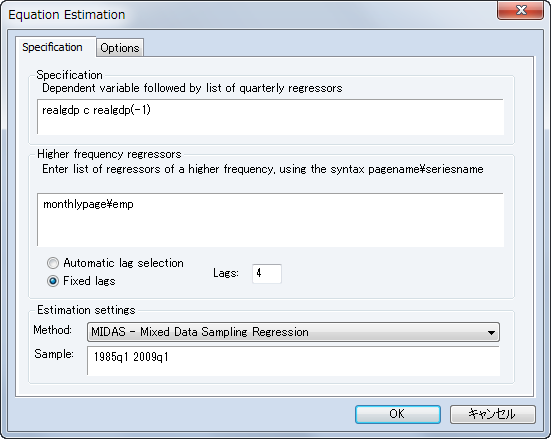This screenshot has width=551, height=439.
Task: Close the Equation Estimation dialog with X
Action: pos(521,10)
